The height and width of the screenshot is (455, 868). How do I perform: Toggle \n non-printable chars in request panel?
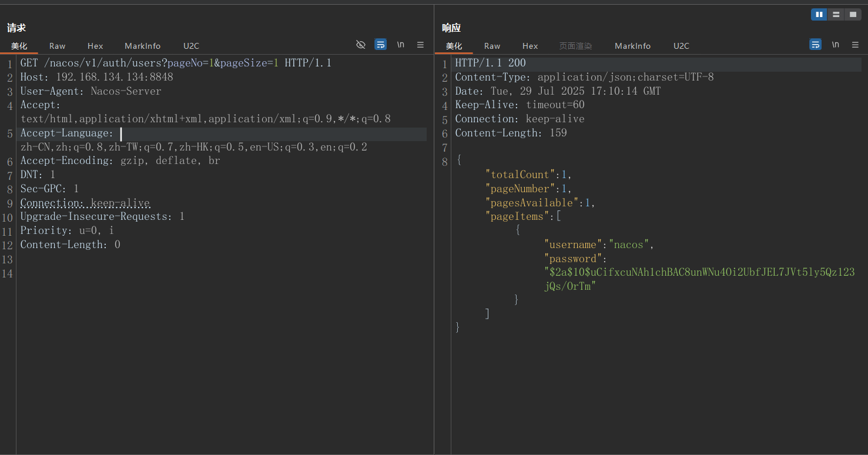401,45
